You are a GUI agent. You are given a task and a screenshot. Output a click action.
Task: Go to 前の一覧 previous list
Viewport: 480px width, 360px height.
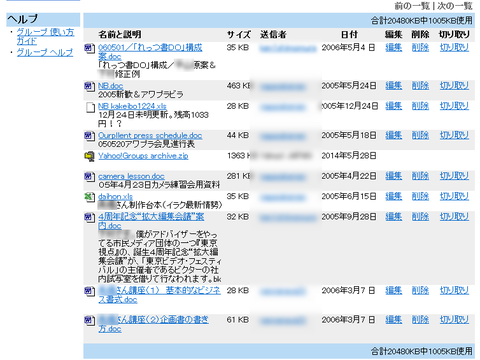click(x=412, y=6)
